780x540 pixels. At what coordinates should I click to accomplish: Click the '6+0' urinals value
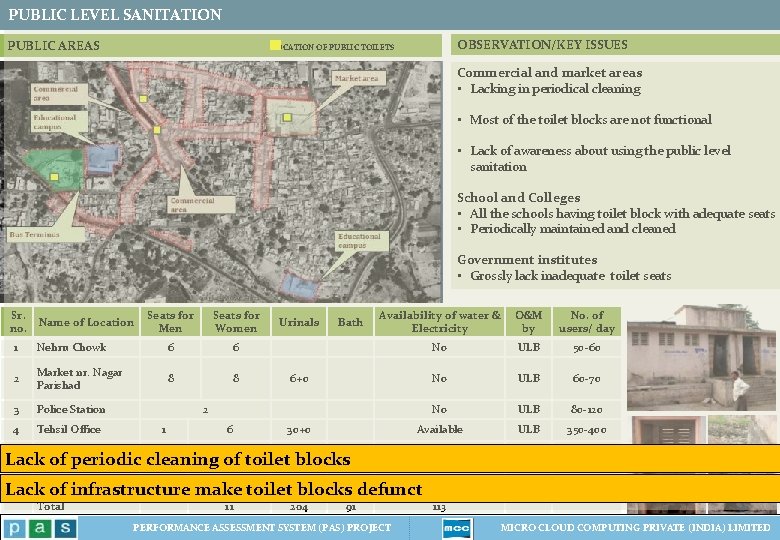click(x=299, y=378)
